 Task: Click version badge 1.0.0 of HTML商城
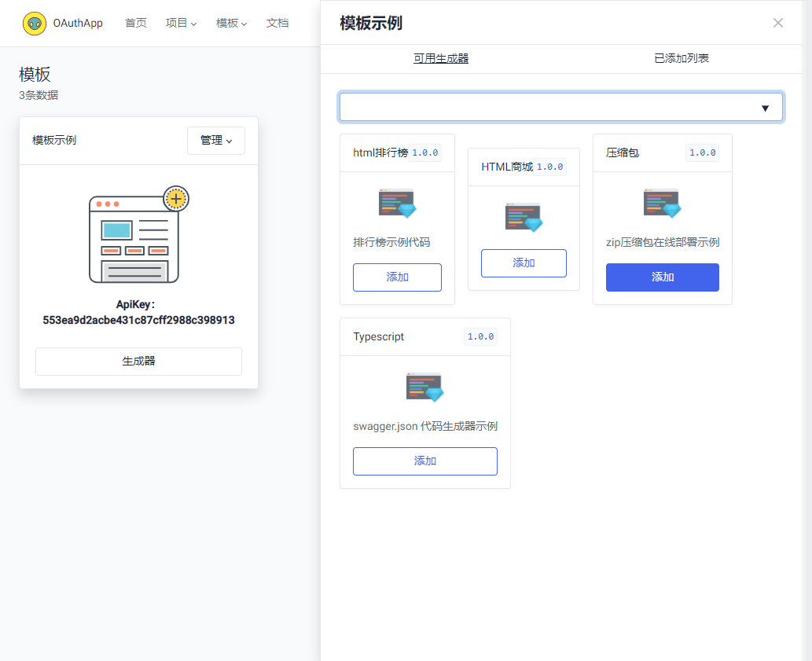click(x=550, y=167)
